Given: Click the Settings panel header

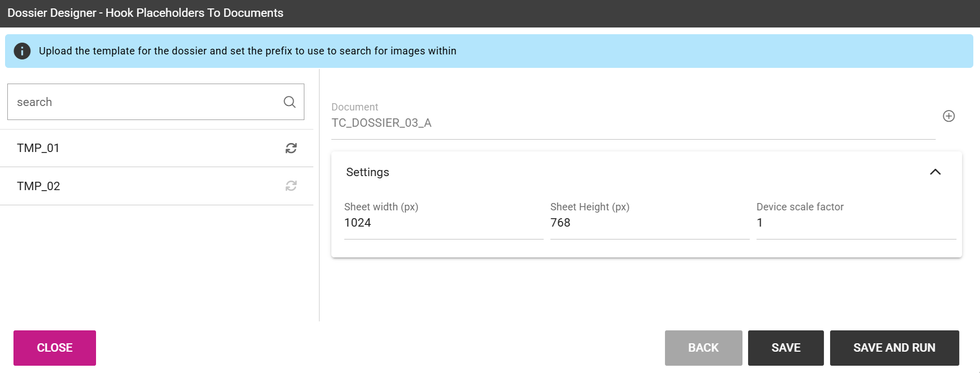Looking at the screenshot, I should click(x=646, y=172).
